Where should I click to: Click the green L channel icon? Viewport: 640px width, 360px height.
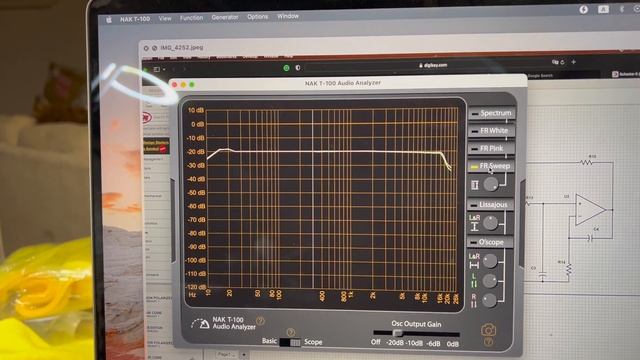pyautogui.click(x=474, y=281)
